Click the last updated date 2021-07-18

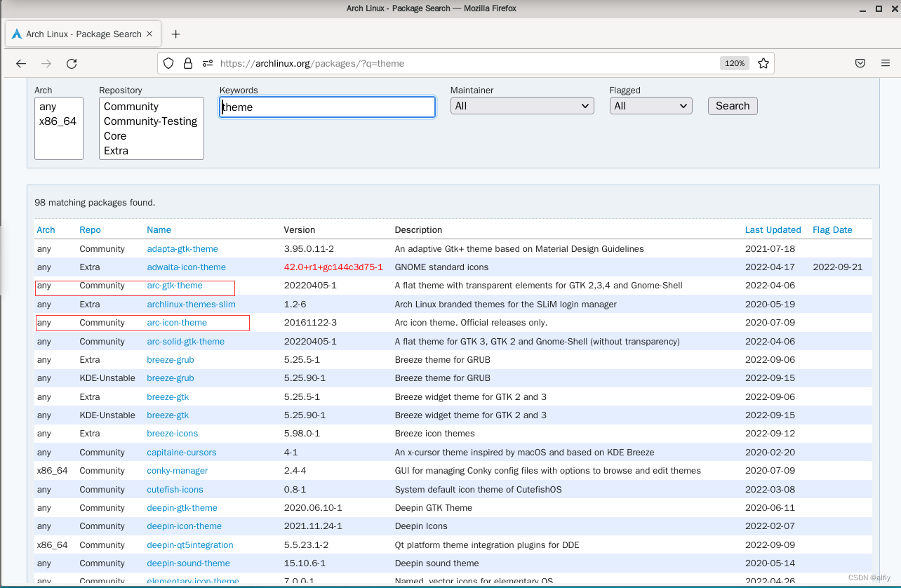coord(770,249)
